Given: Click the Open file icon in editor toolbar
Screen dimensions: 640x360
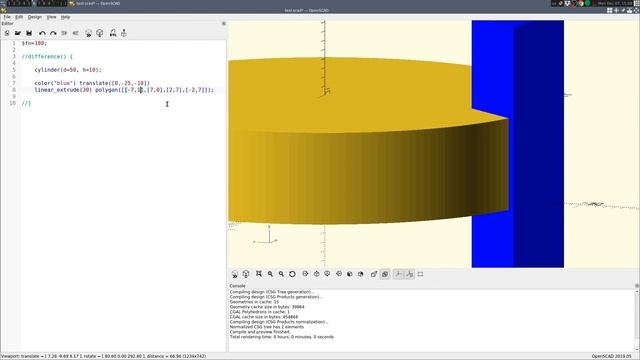Looking at the screenshot, I should pyautogui.click(x=18, y=33).
